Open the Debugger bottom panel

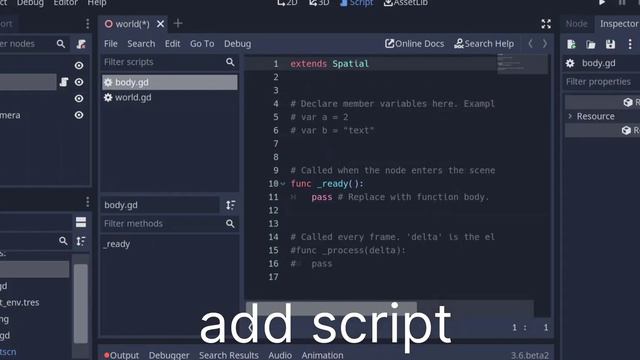coord(169,355)
